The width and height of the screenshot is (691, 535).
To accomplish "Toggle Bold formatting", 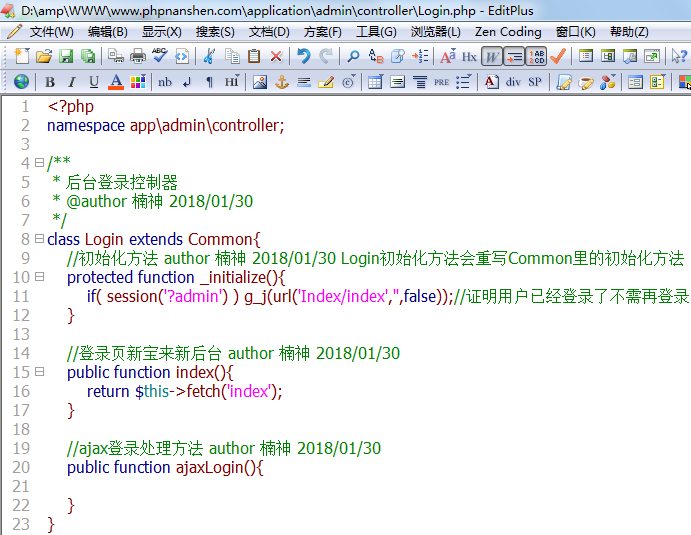I will click(x=50, y=82).
